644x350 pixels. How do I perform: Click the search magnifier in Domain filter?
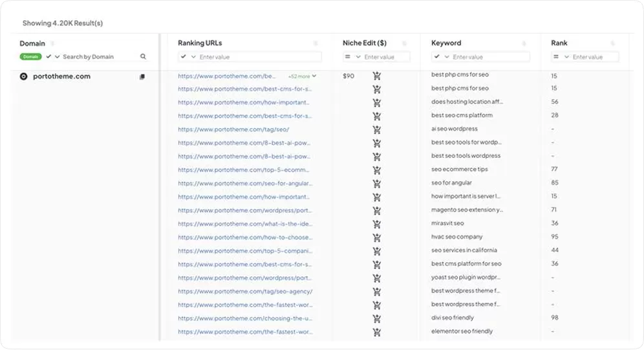pos(143,57)
